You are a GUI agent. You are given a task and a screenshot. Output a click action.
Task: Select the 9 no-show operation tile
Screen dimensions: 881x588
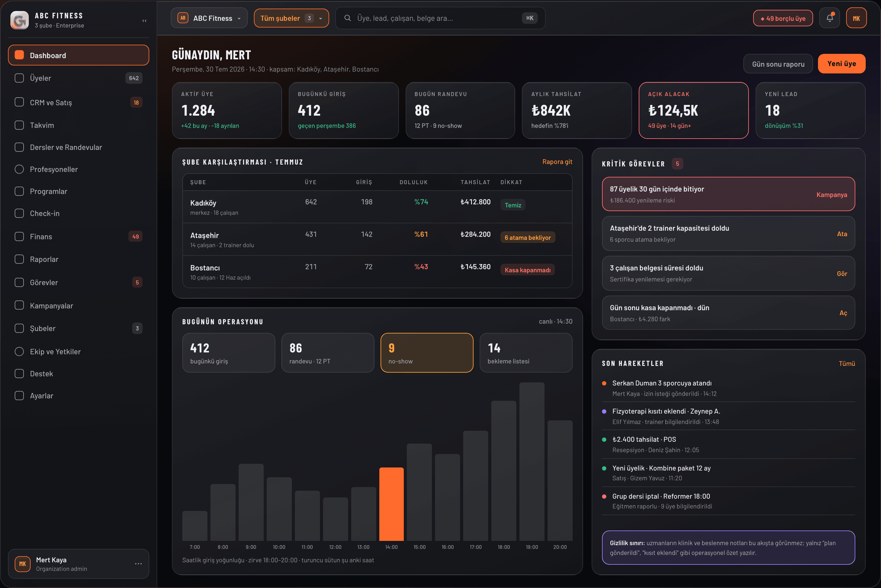pyautogui.click(x=427, y=352)
